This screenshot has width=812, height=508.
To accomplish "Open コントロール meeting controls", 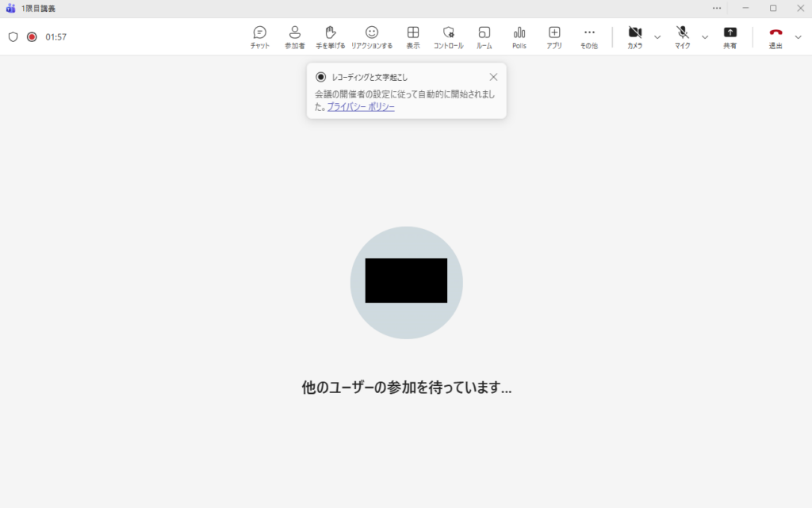I will click(x=448, y=36).
